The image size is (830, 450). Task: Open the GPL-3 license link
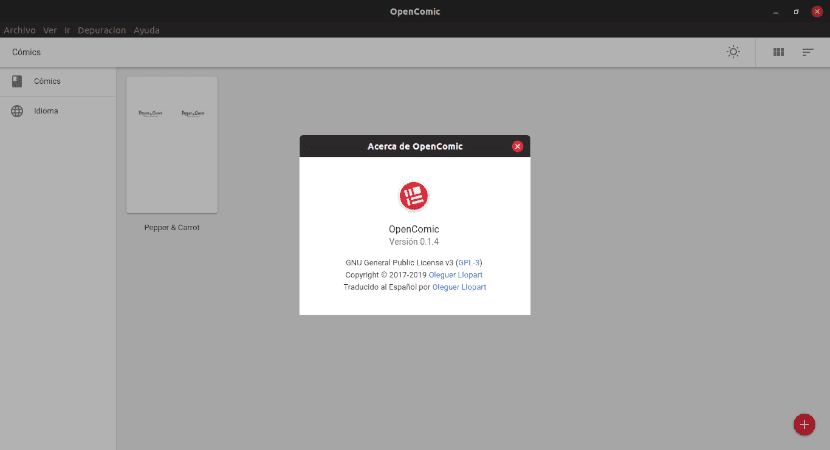469,263
